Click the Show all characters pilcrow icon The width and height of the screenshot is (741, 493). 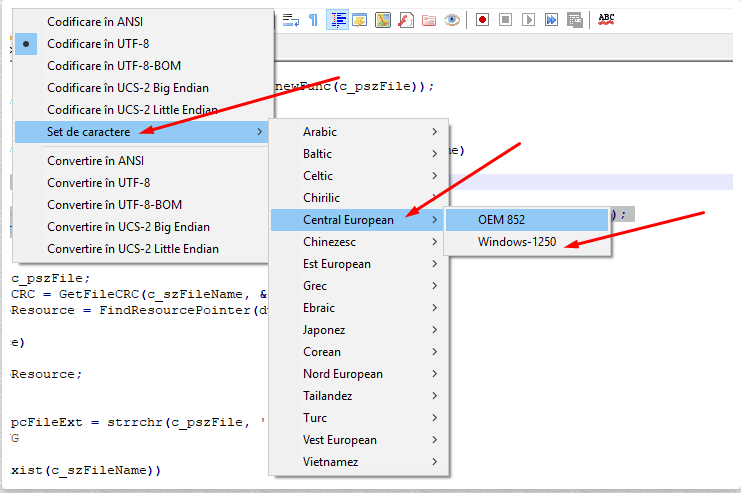point(313,20)
